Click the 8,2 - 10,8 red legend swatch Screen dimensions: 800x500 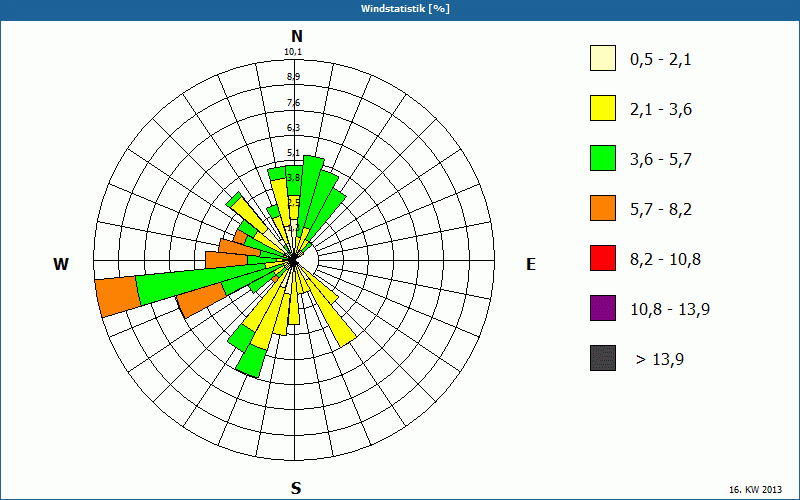click(x=603, y=258)
